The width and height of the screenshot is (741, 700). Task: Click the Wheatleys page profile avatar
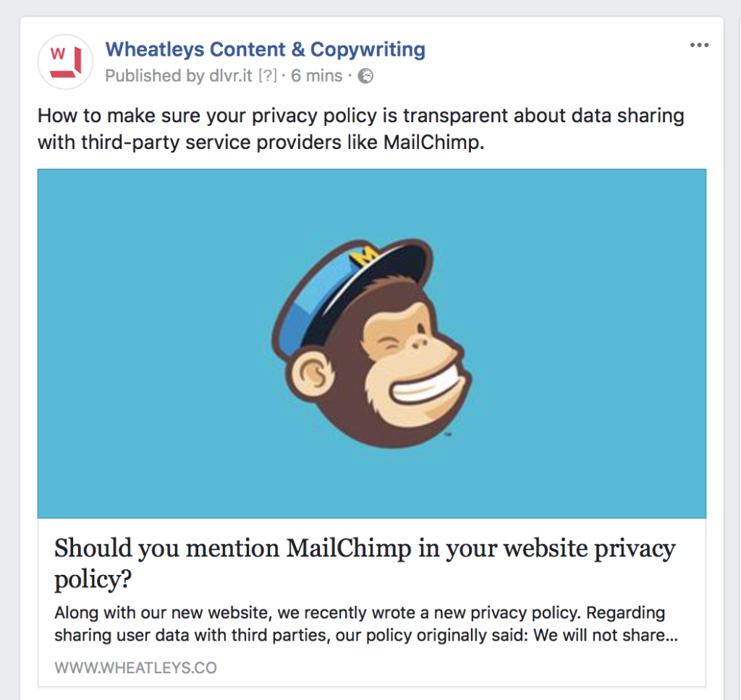[x=65, y=62]
